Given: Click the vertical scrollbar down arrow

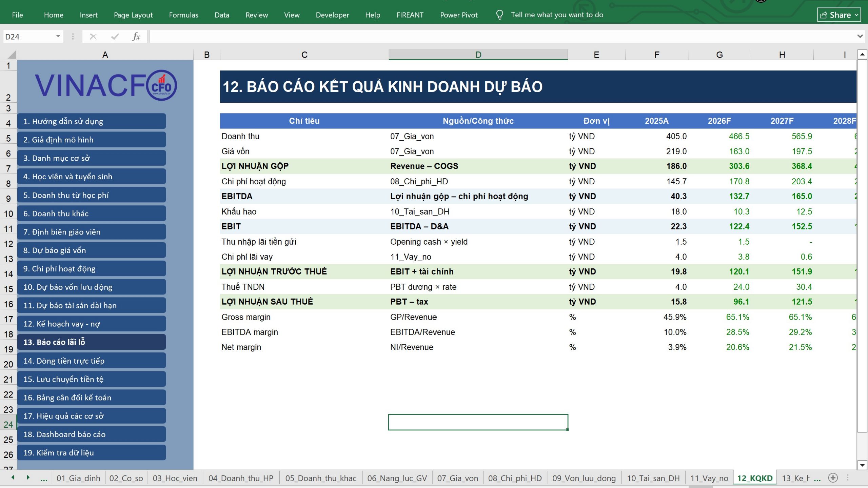Looking at the screenshot, I should click(862, 465).
